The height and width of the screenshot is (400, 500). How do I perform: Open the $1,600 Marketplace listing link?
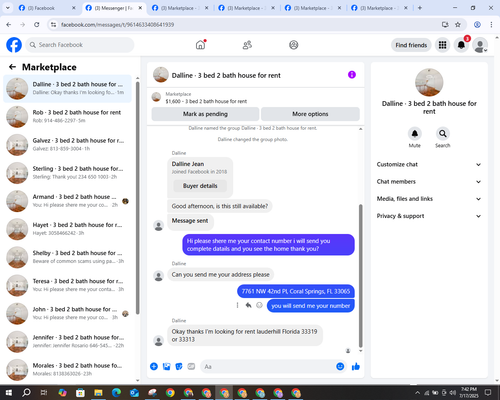(206, 101)
